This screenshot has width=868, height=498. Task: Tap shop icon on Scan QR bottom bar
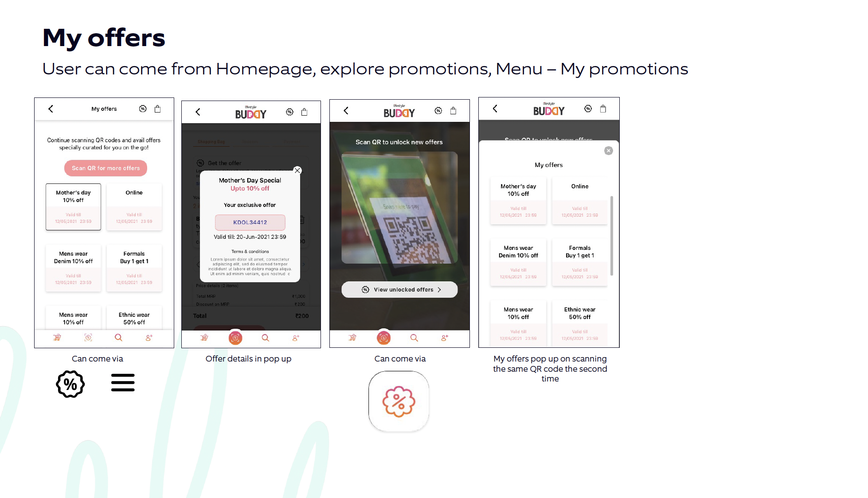coord(352,338)
